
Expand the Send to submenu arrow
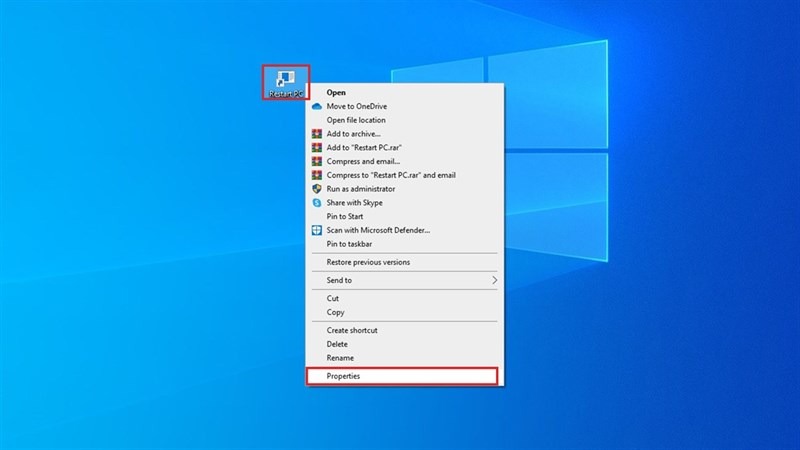coord(494,280)
